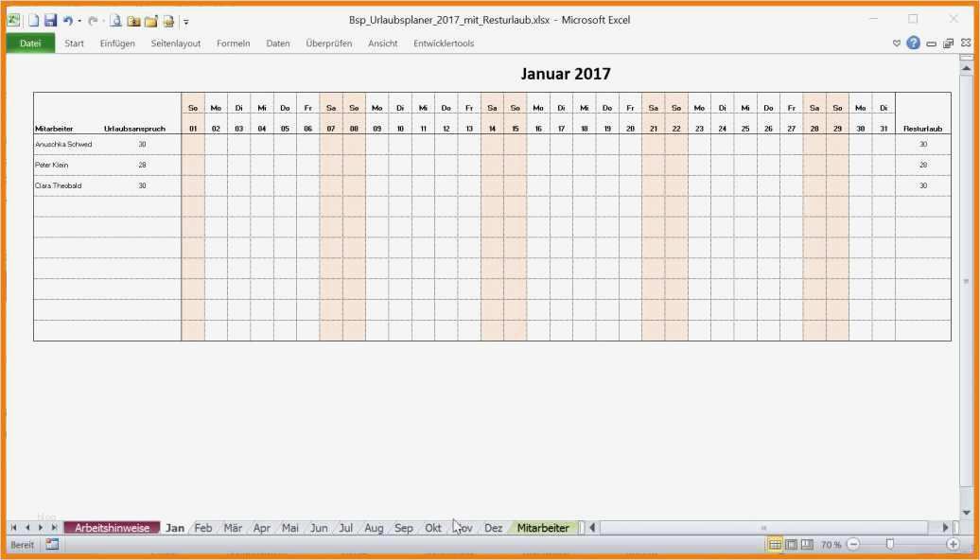The height and width of the screenshot is (560, 980).
Task: Select the Seitenlayout ribbon tab
Action: coord(176,44)
